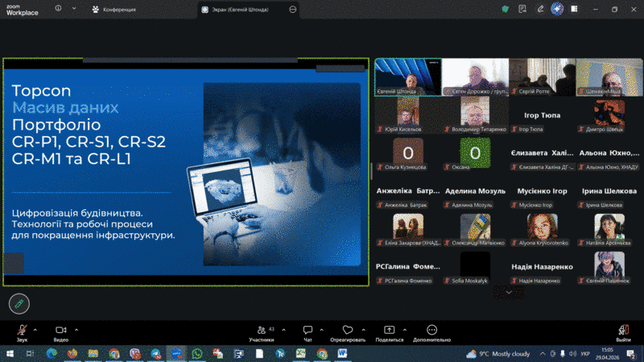Click the ellipsis on the shared screen tab
This screenshot has width=644, height=362.
(293, 10)
